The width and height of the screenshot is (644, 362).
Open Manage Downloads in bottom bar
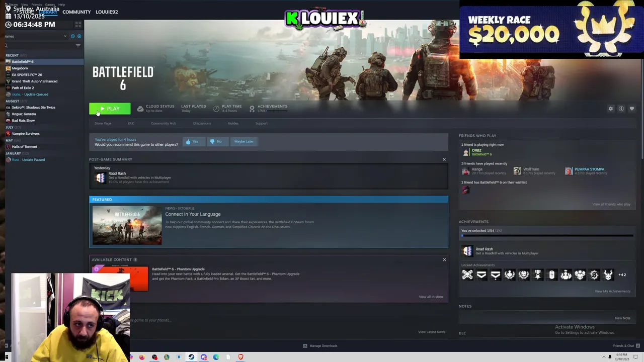[x=320, y=346]
